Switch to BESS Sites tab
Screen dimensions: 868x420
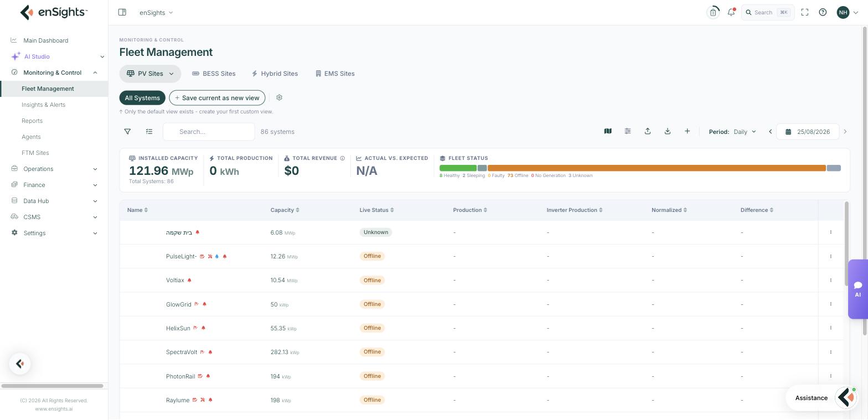(x=214, y=74)
